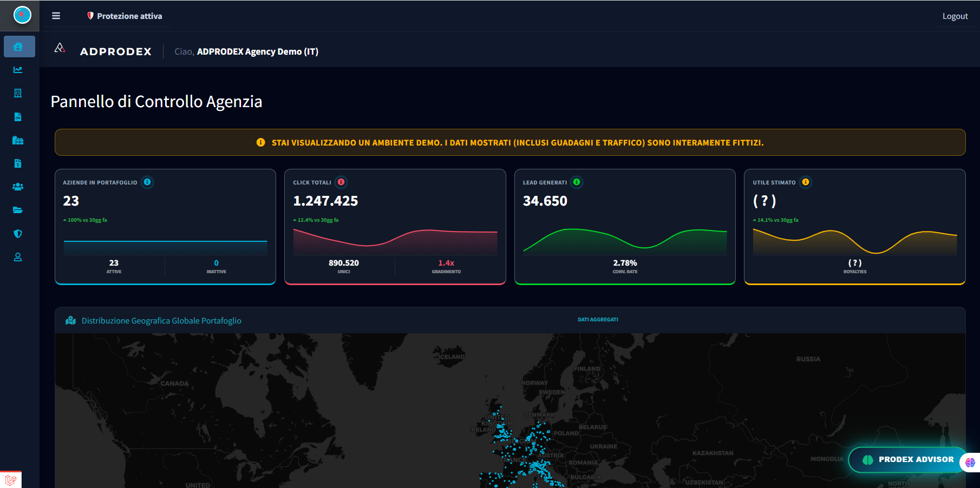Click the Utile Stimato ( ? ) value
The width and height of the screenshot is (980, 488).
765,201
